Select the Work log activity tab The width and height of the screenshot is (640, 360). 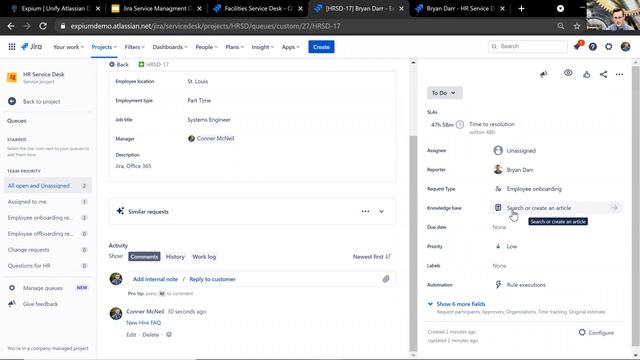204,257
